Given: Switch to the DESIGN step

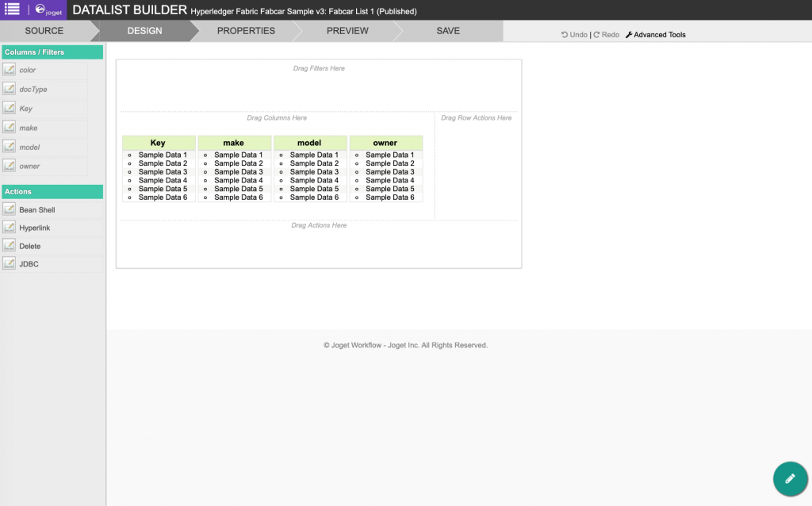Looking at the screenshot, I should tap(145, 31).
